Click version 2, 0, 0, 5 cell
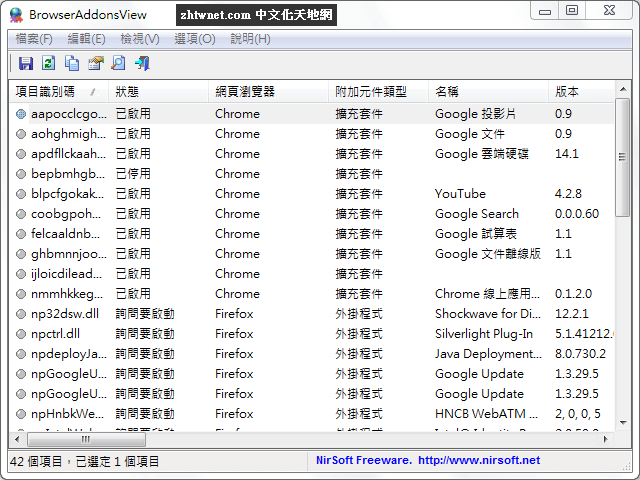Viewport: 640px width, 480px height. pos(578,414)
